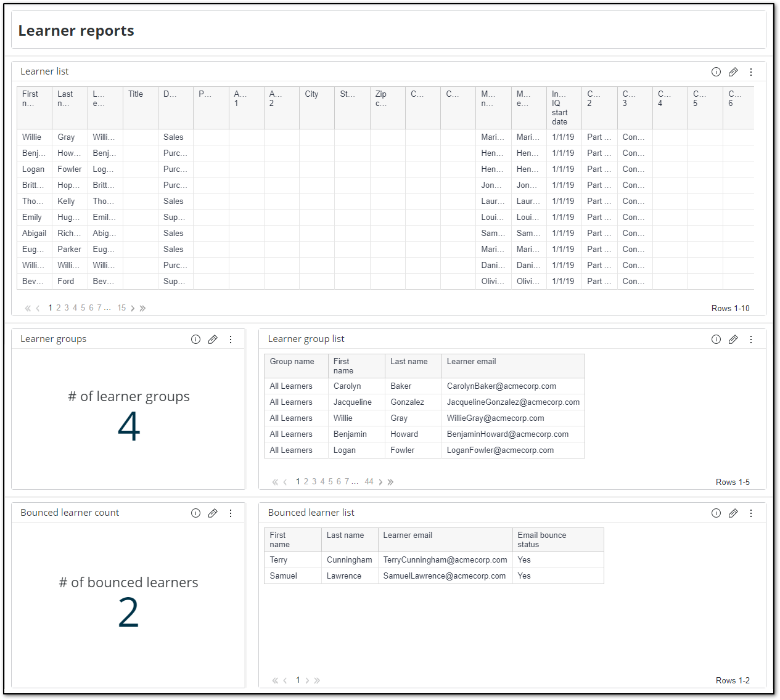Edit the Learner list report using the pencil icon

(x=733, y=71)
